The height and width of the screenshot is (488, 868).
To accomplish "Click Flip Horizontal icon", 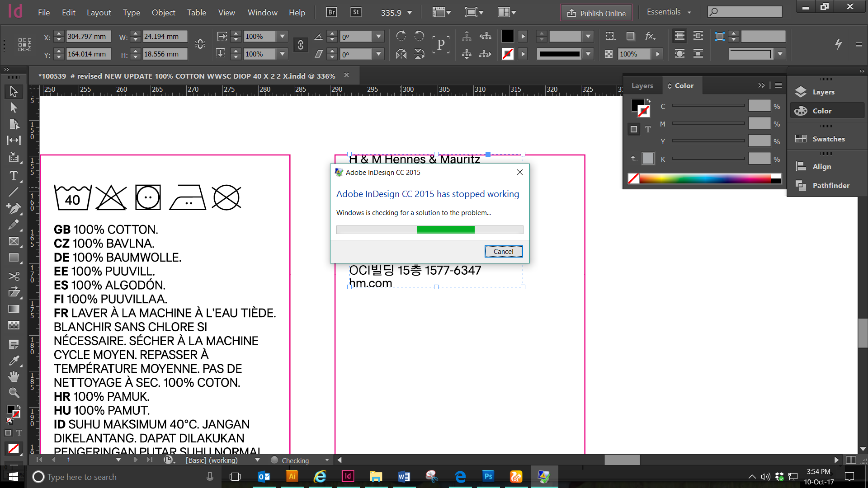I will (x=401, y=54).
